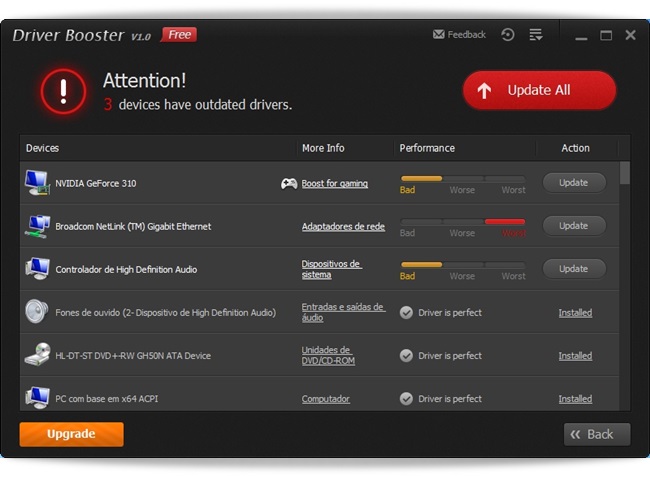650x477 pixels.
Task: Click the red Free edition badge
Action: pos(179,34)
